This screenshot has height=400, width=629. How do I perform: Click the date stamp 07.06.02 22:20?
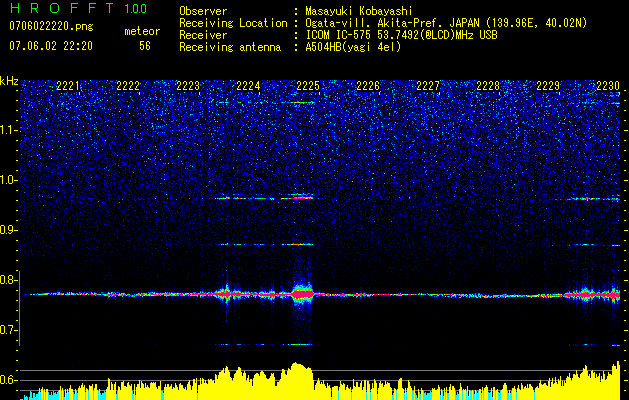tap(51, 46)
